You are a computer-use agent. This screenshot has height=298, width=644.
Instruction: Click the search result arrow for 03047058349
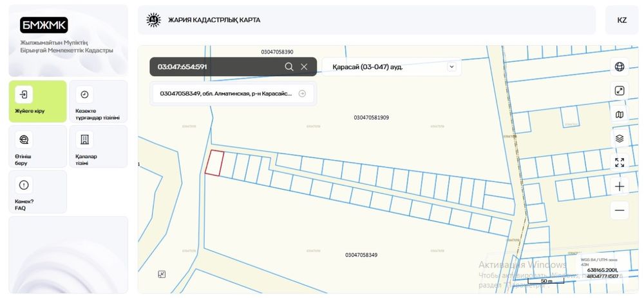[x=302, y=94]
